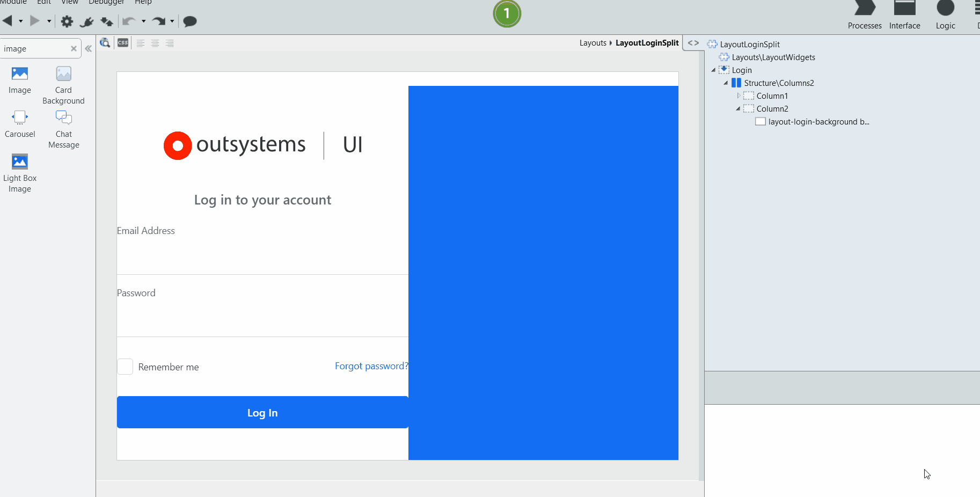Switch to the Logic tab
This screenshot has width=980, height=497.
point(945,14)
